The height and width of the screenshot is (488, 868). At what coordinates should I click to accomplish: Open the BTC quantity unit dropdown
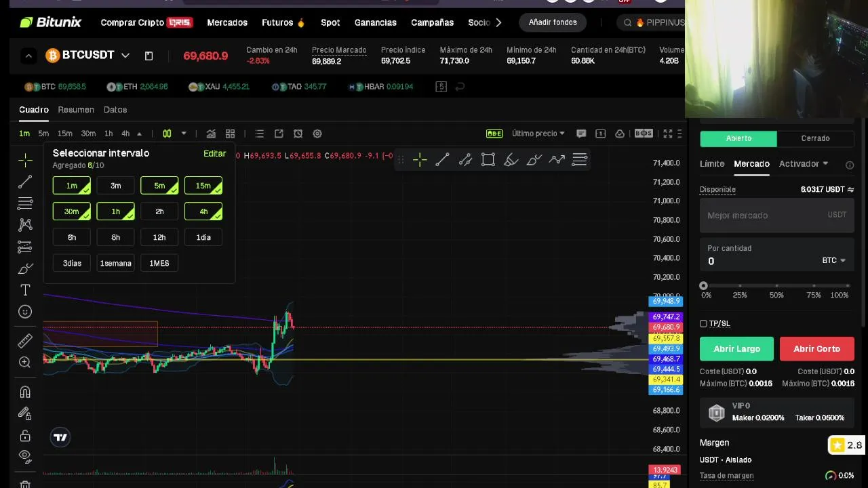pos(834,260)
